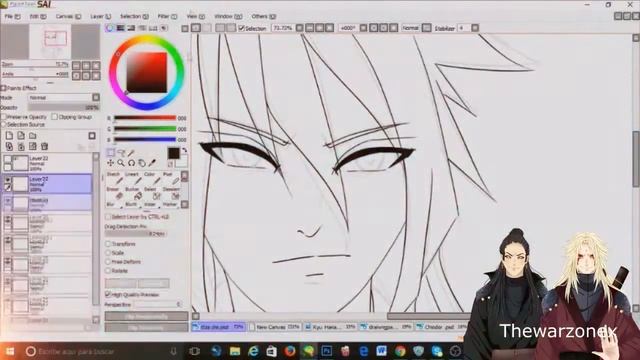
Task: Adjust the red R color slider
Action: tap(145, 118)
